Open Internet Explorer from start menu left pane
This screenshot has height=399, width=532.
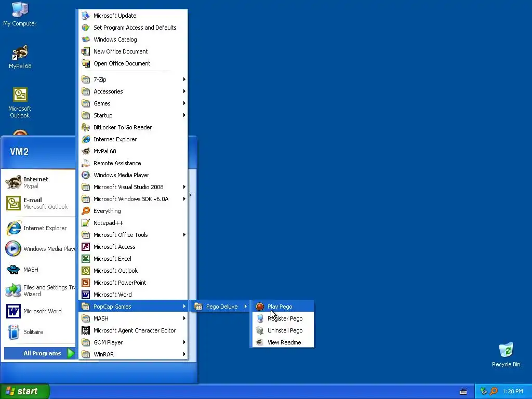[x=39, y=228]
